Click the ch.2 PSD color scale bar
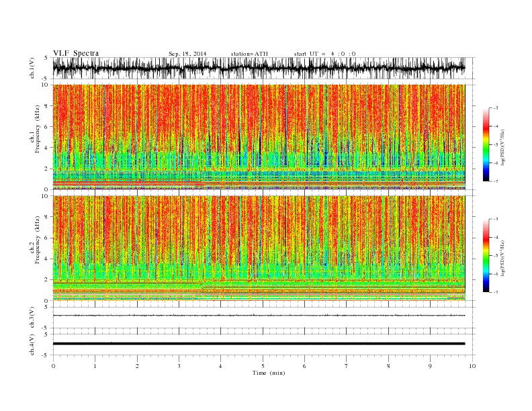The height and width of the screenshot is (411, 532). click(x=486, y=255)
